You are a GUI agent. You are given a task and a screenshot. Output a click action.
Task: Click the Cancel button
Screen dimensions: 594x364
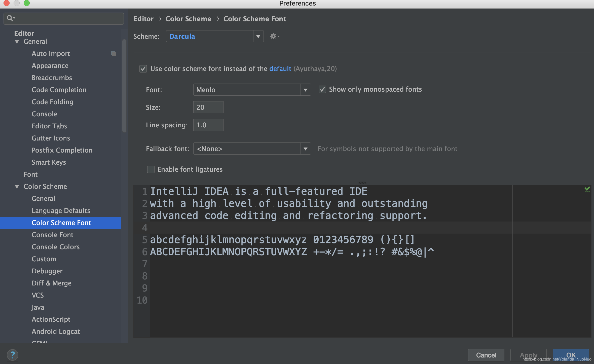point(486,355)
